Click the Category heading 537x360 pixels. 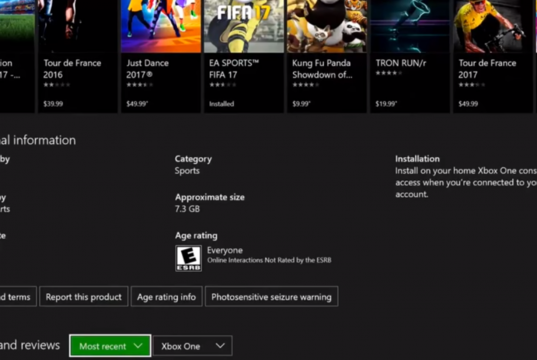pyautogui.click(x=193, y=159)
